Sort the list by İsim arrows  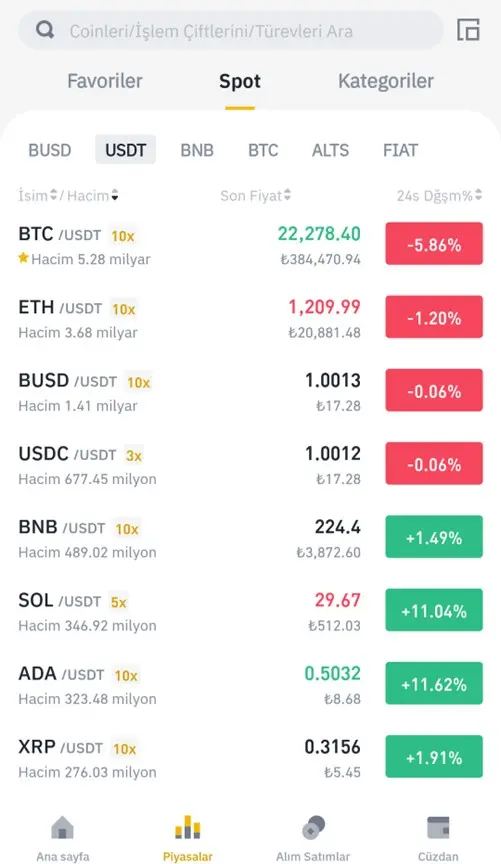pos(53,195)
